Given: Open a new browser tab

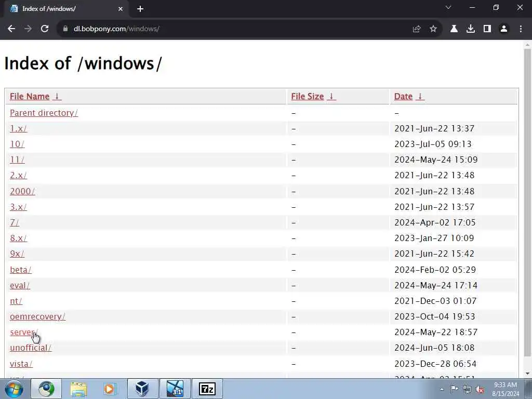Looking at the screenshot, I should [x=140, y=9].
